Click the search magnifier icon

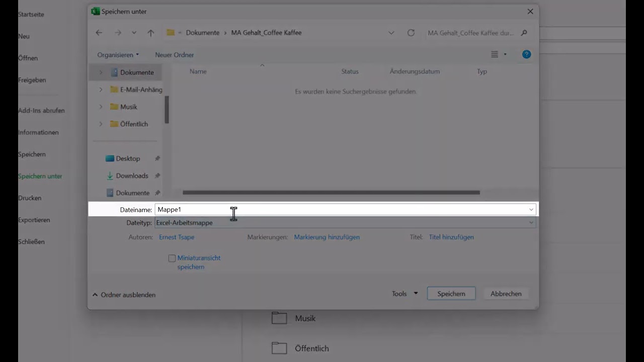tap(524, 33)
